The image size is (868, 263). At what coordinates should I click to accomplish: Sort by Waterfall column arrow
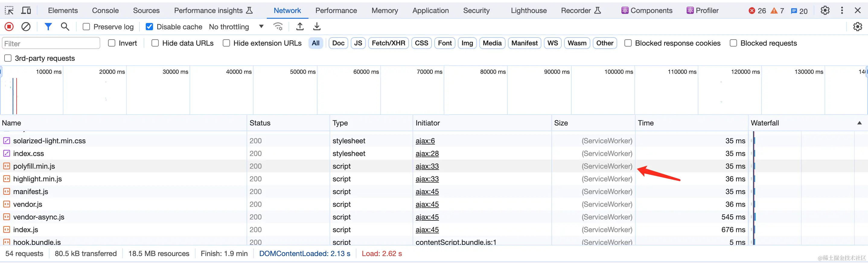point(860,123)
